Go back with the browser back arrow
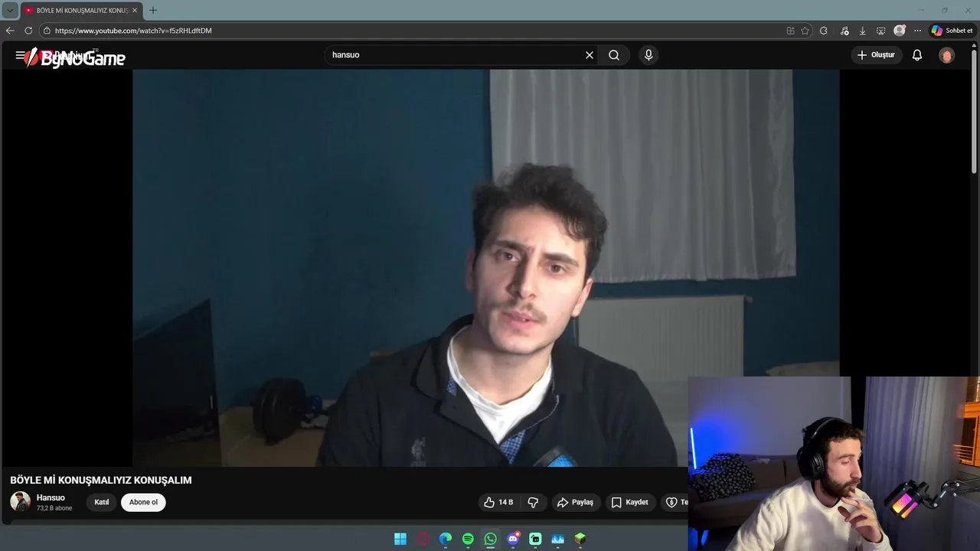Image resolution: width=980 pixels, height=551 pixels. point(10,31)
